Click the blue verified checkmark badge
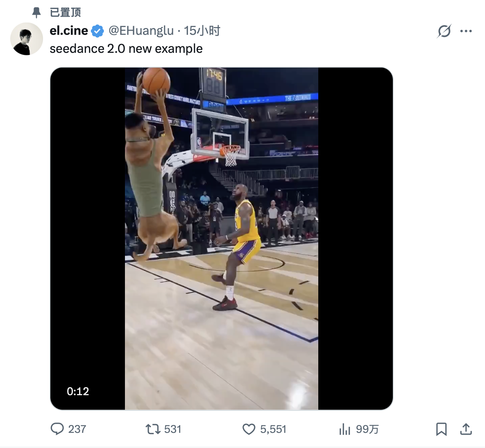 click(97, 31)
